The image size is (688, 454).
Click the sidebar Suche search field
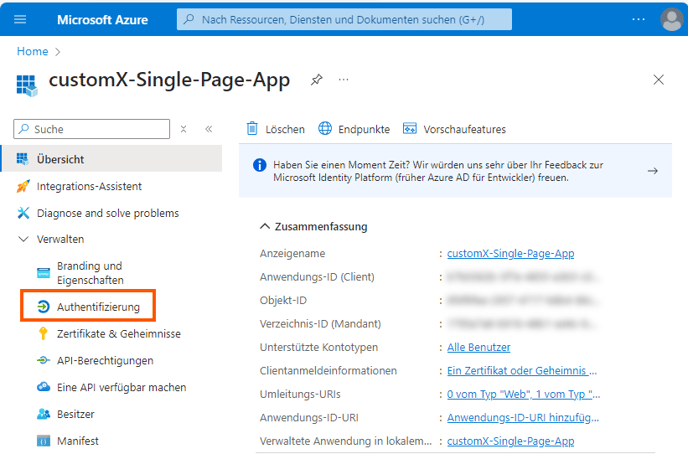coord(92,129)
